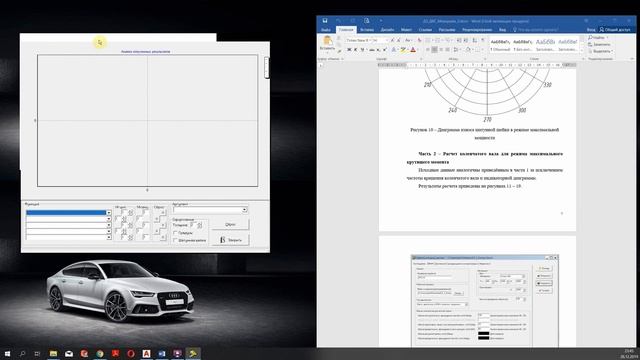Viewport: 640px width, 360px height.
Task: Switch to the Рецензирование ribbon tab
Action: click(477, 30)
